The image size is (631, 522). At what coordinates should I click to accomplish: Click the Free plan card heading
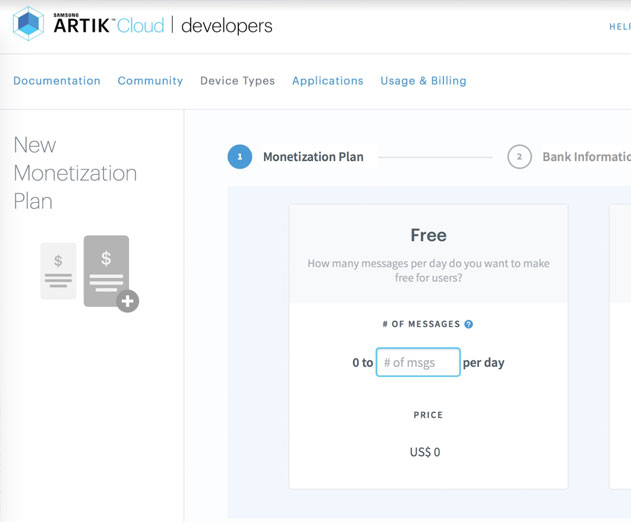click(428, 235)
